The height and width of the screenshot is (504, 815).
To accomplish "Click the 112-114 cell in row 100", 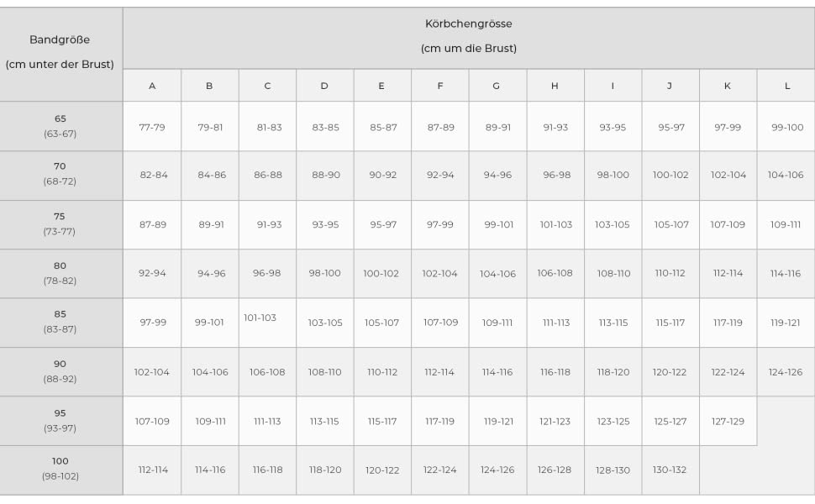I will tap(152, 470).
